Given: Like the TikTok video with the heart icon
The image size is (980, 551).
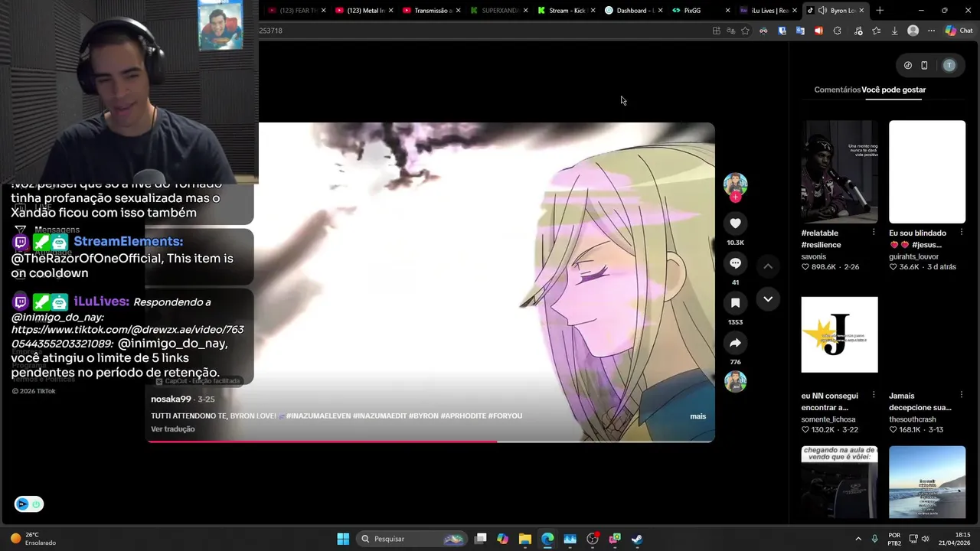Looking at the screenshot, I should (735, 223).
